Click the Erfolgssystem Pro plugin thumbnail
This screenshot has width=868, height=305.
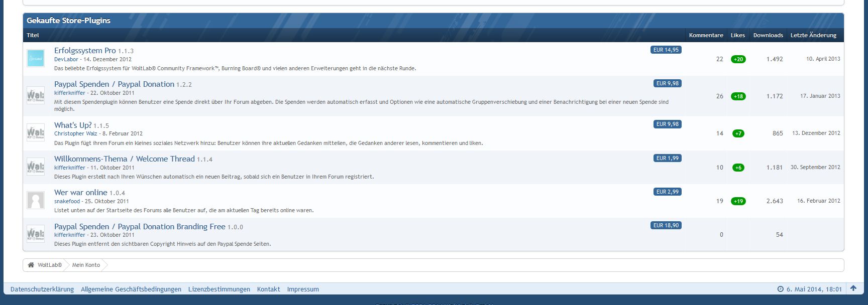coord(36,59)
